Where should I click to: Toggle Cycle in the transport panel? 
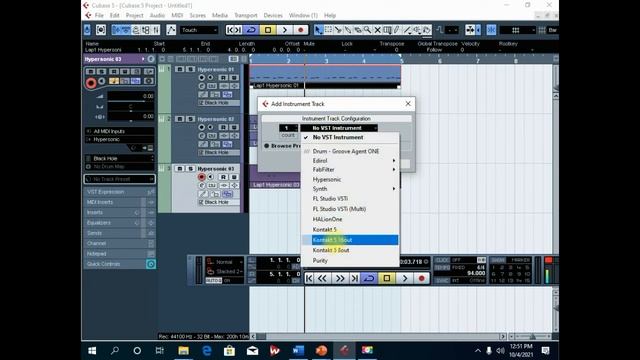pos(369,278)
